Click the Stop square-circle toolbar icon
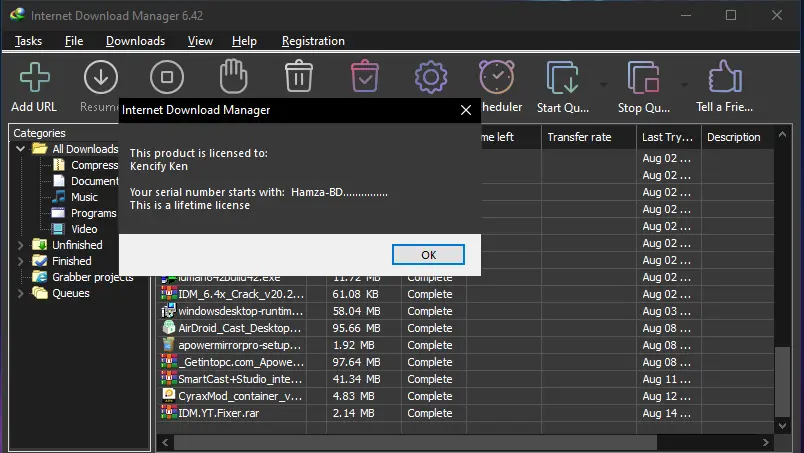Image resolution: width=804 pixels, height=453 pixels. tap(167, 77)
